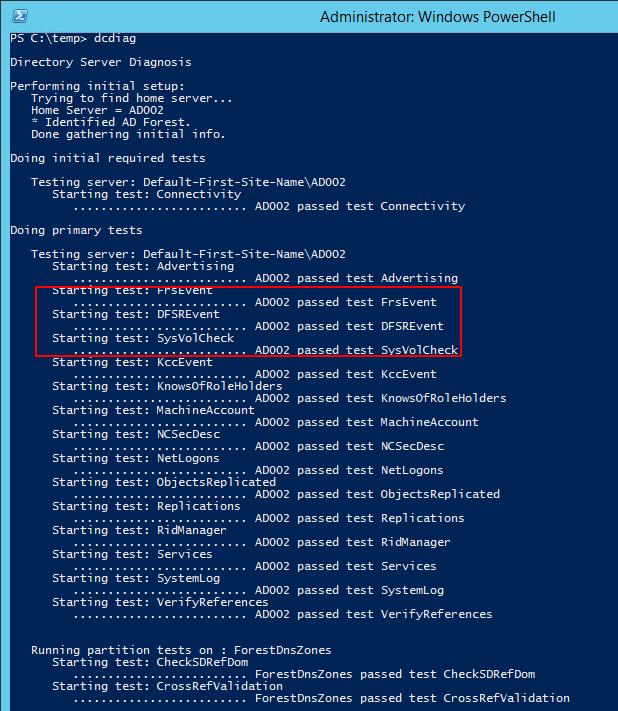The height and width of the screenshot is (711, 618).
Task: Click 'Starting test: KccEvent' line
Action: pos(132,362)
